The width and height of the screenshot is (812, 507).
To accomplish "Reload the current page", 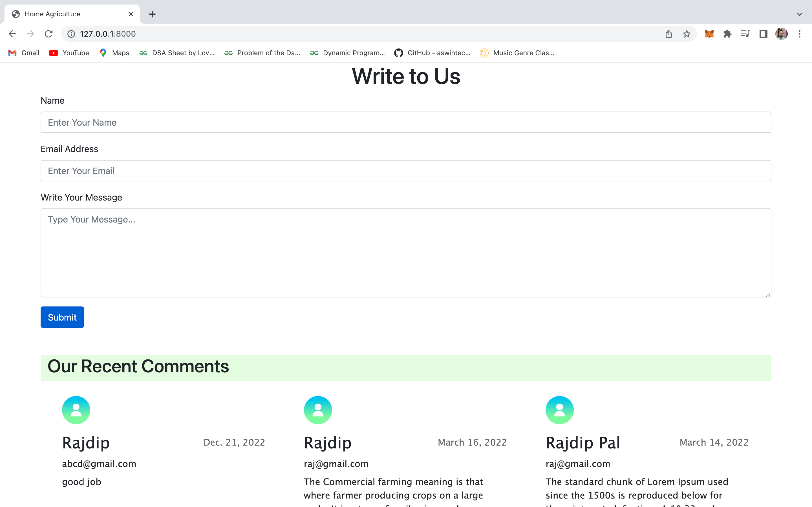I will point(49,34).
